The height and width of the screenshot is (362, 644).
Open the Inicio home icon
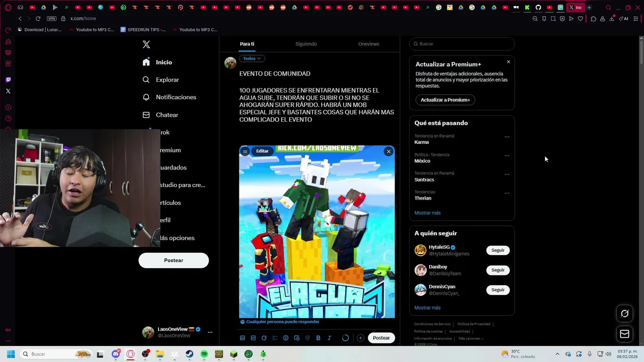tap(146, 62)
